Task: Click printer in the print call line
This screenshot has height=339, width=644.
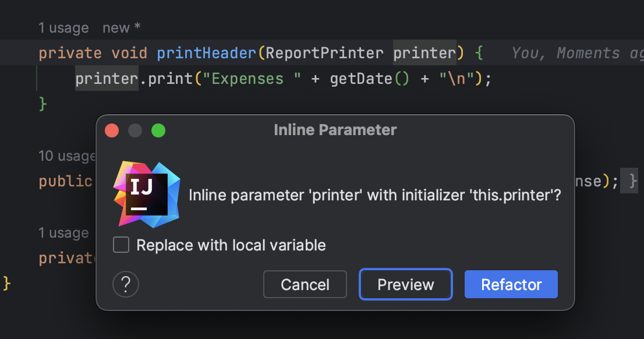Action: click(x=107, y=79)
